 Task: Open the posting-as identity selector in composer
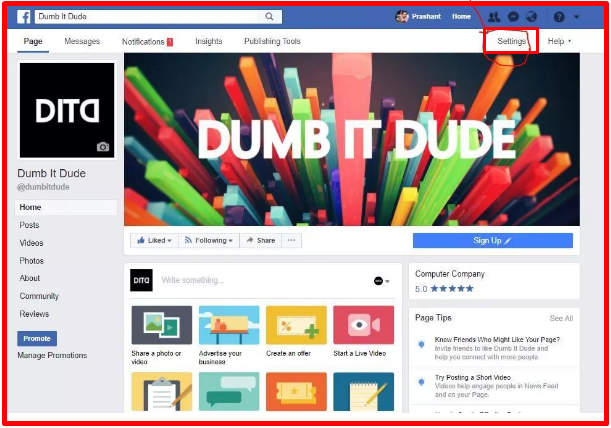click(381, 281)
